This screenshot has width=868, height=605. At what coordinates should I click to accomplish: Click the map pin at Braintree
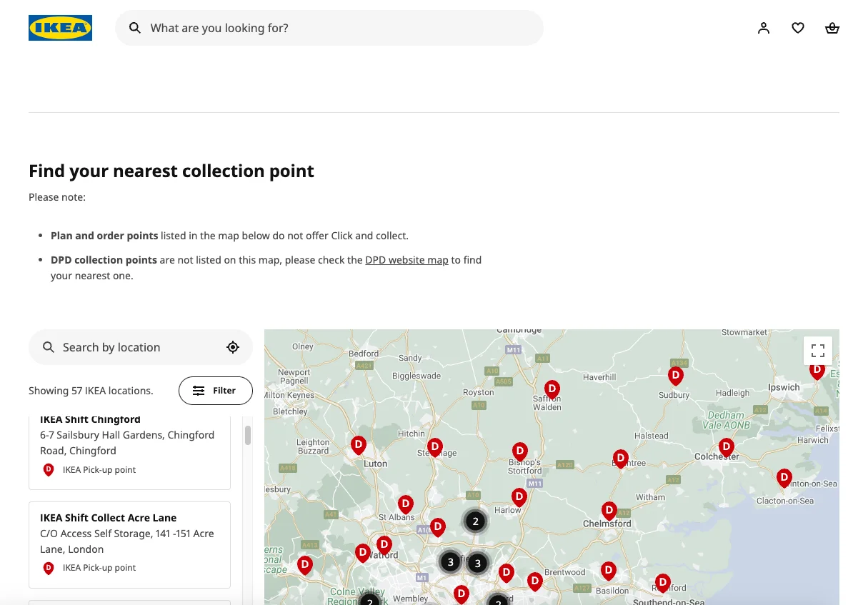(x=621, y=458)
